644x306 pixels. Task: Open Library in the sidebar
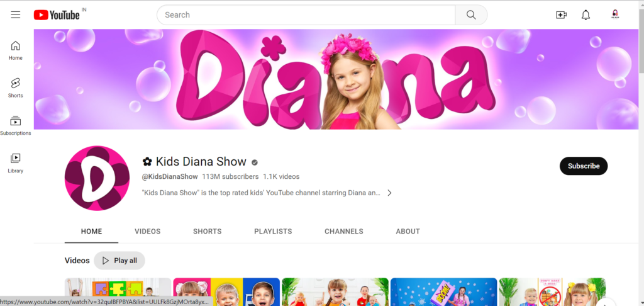point(16,163)
